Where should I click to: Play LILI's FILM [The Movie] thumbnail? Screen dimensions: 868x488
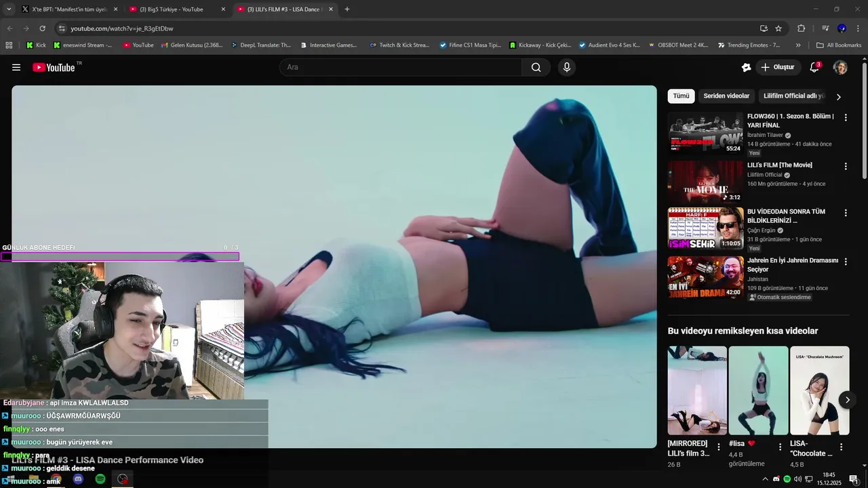[705, 182]
